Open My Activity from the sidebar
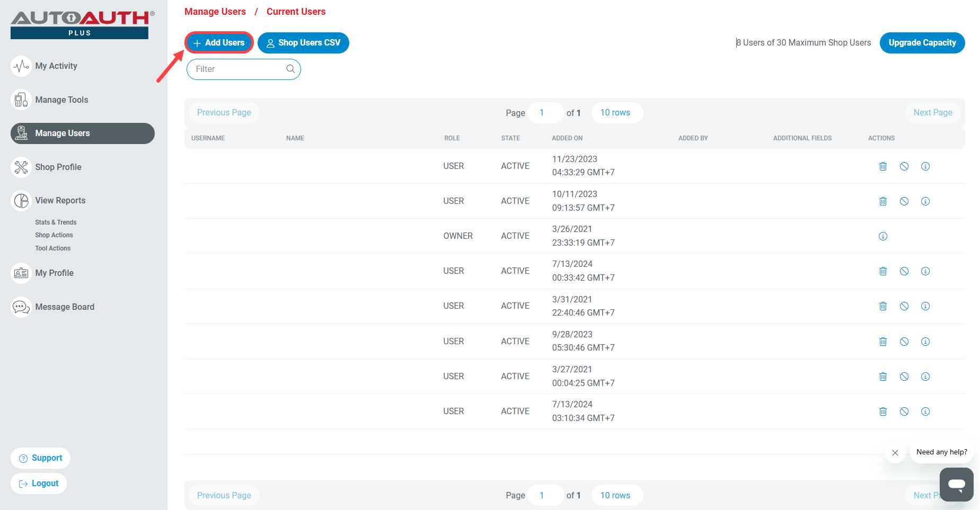The height and width of the screenshot is (510, 980). (56, 66)
